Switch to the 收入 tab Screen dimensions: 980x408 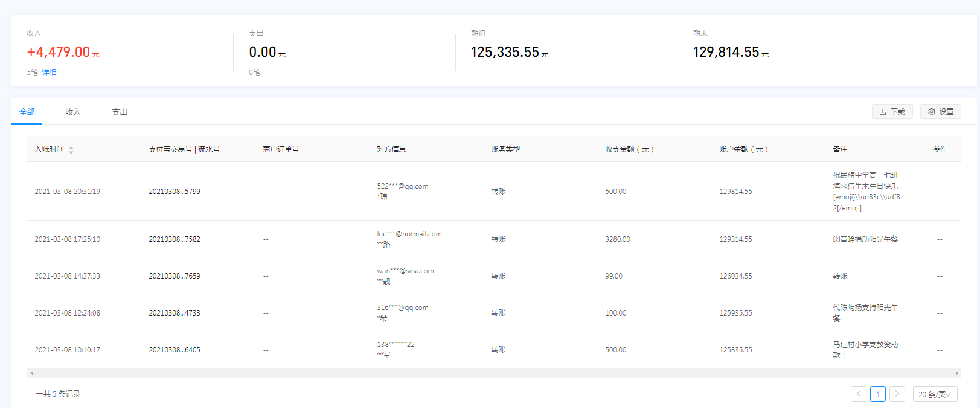[73, 112]
